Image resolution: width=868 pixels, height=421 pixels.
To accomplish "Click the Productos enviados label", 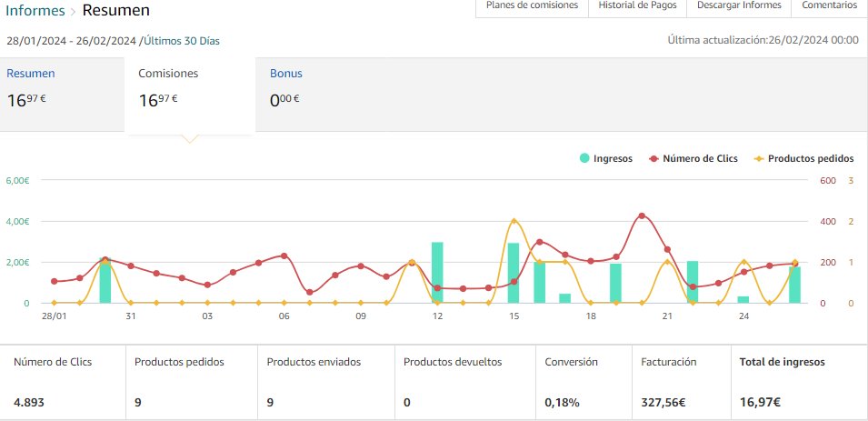I will click(314, 362).
